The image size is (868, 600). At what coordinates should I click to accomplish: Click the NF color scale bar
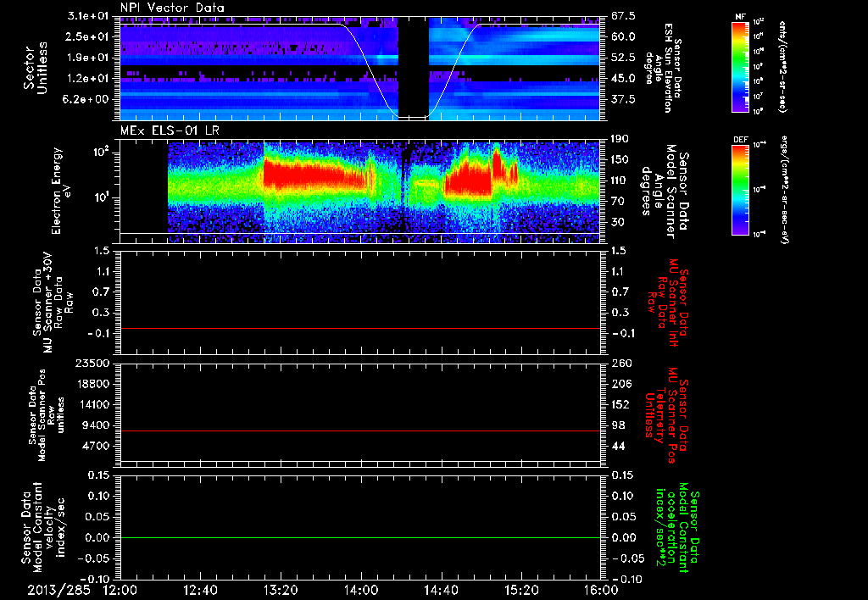click(x=741, y=66)
